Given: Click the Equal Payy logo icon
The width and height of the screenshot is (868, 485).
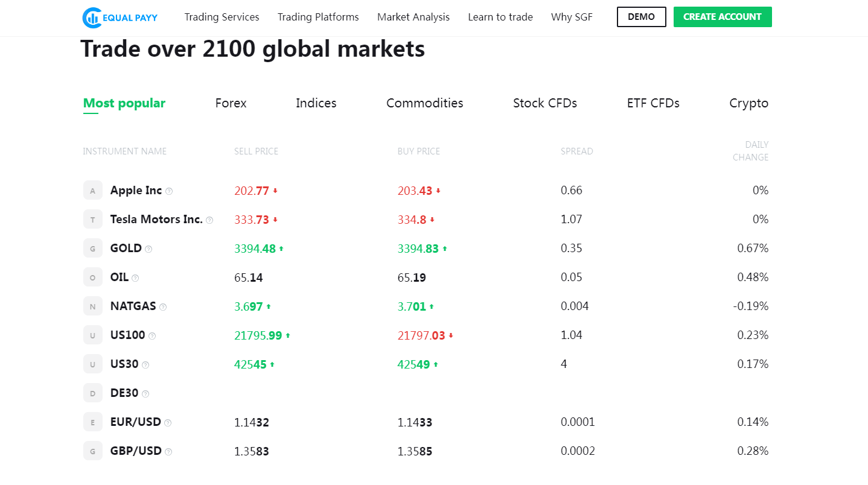Looking at the screenshot, I should click(x=92, y=17).
